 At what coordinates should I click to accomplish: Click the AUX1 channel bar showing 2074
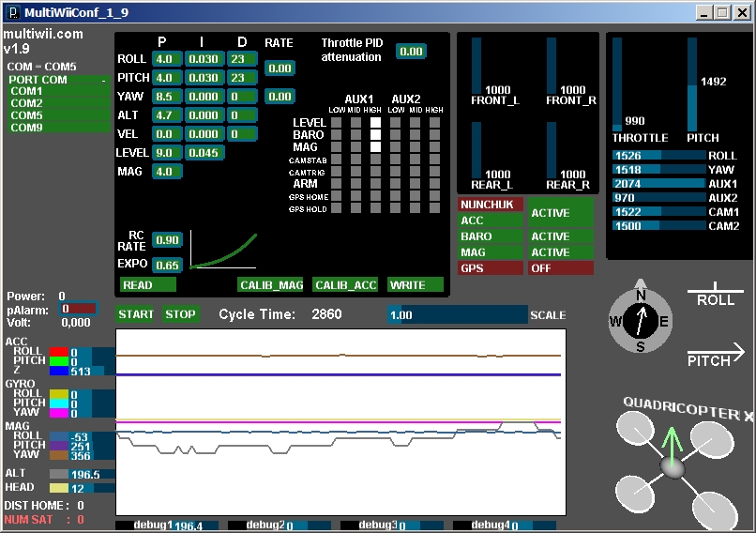coord(659,183)
